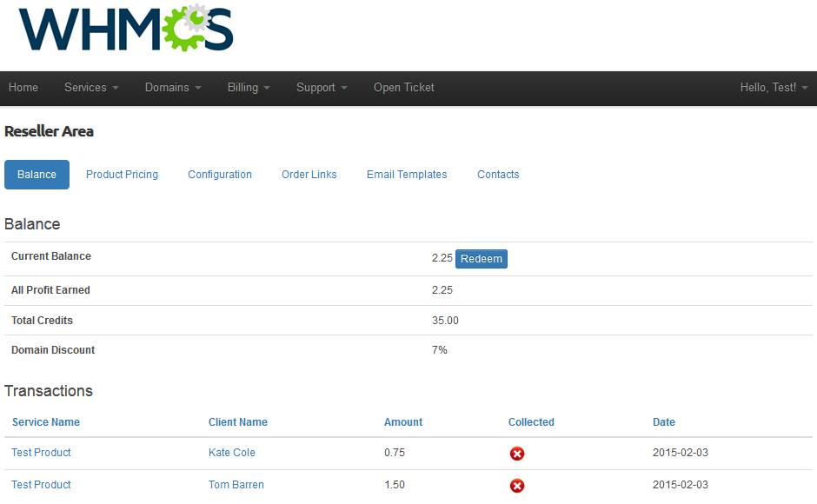Open the Support dropdown menu
The height and width of the screenshot is (504, 817).
[x=322, y=88]
